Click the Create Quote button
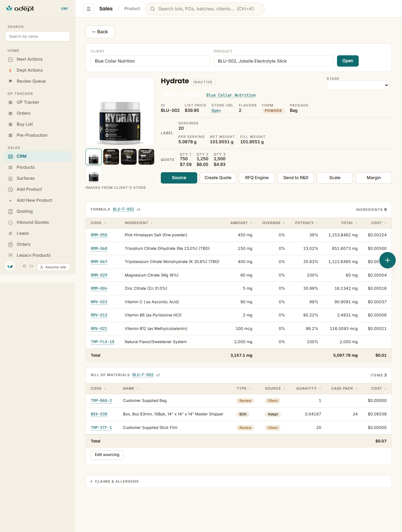This screenshot has height=532, width=402. point(218,178)
